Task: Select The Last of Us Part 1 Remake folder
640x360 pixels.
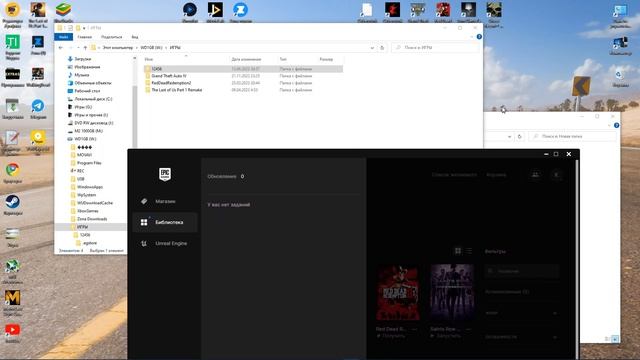Action: 176,90
